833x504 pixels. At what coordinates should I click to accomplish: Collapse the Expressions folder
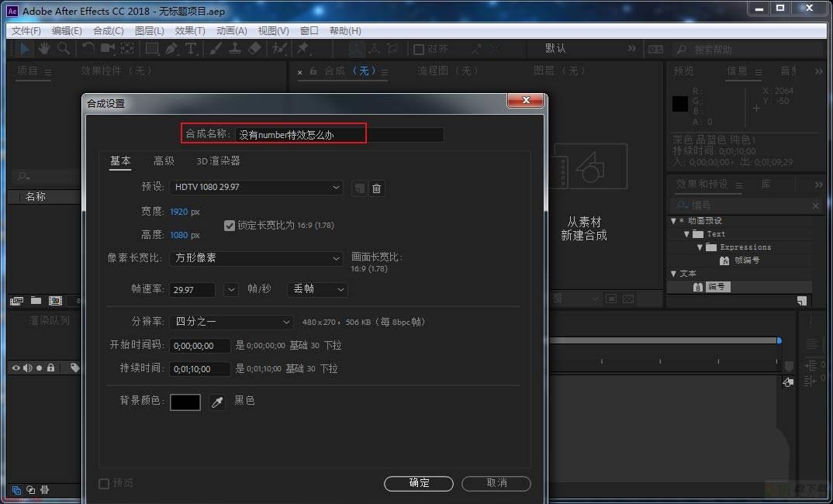[700, 247]
